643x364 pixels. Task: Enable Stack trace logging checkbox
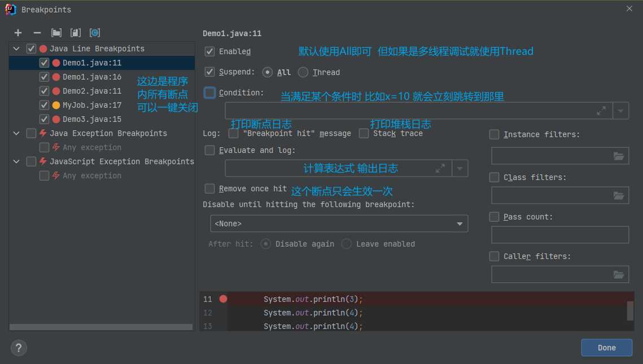[x=364, y=133]
